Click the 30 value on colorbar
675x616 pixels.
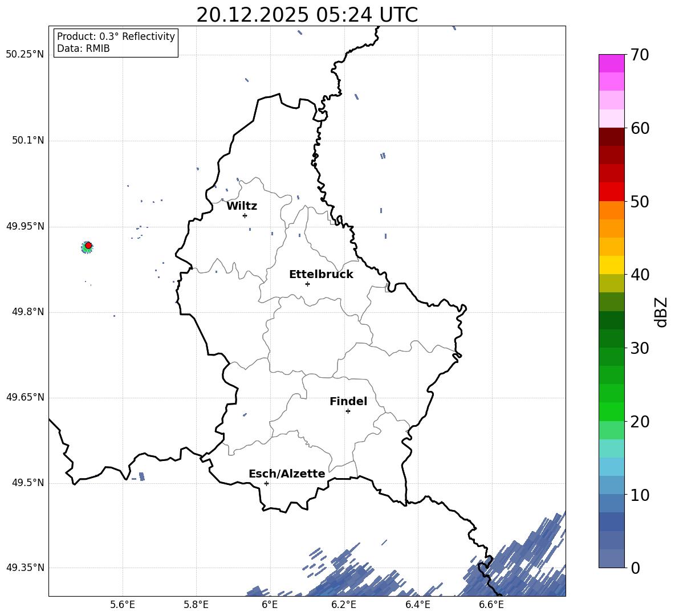(x=640, y=348)
